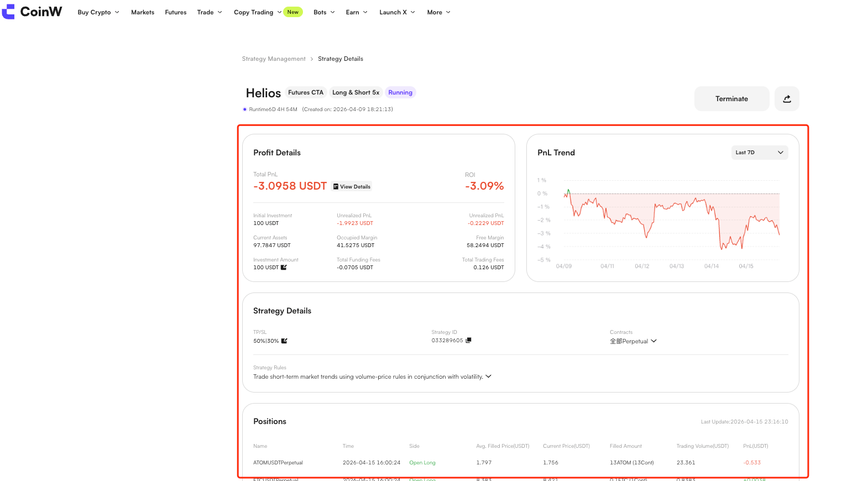Click the Runtime status dot indicator
The width and height of the screenshot is (868, 481).
[244, 109]
